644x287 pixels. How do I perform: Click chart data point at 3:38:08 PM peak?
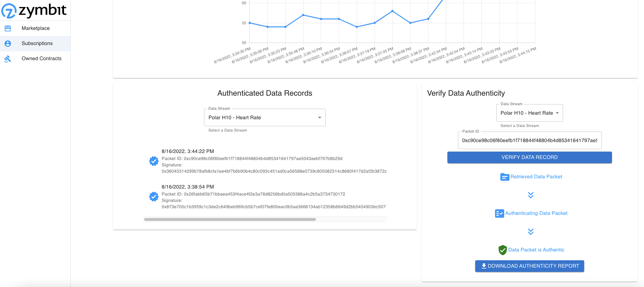[x=393, y=11]
